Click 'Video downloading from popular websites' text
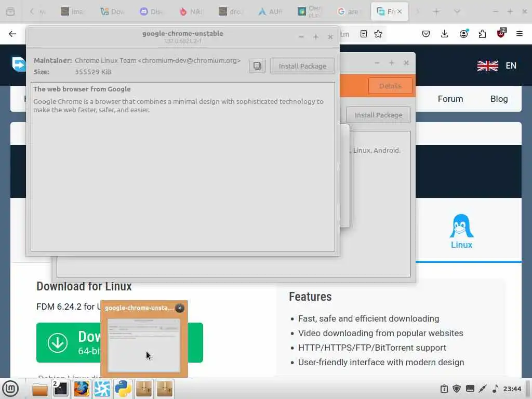 coord(381,333)
